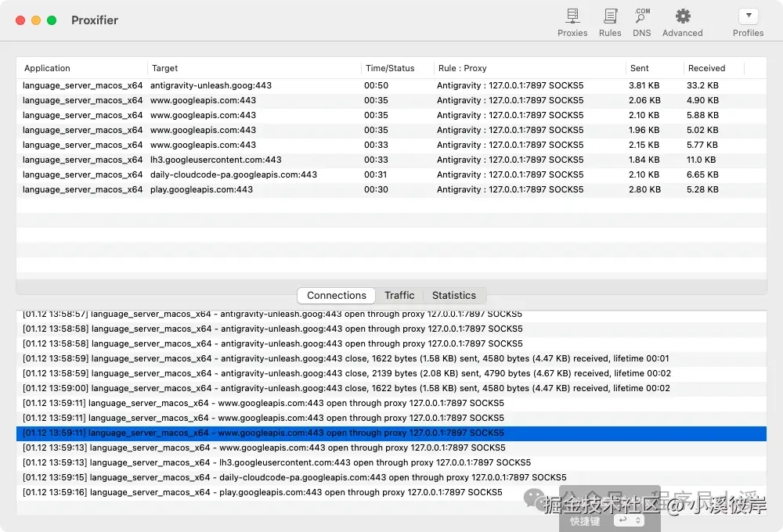
Task: Click the www.googleapis.com:443 row with 00:33 time
Action: (391, 146)
